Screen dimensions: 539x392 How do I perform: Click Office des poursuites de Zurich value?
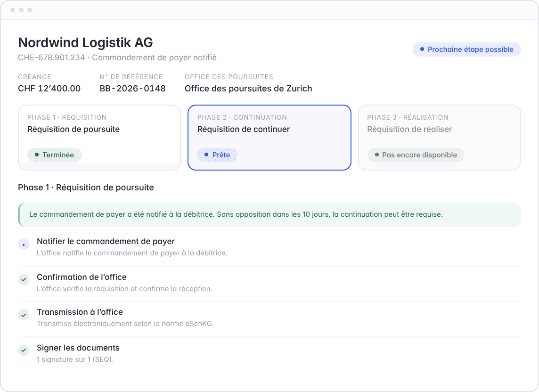[248, 89]
